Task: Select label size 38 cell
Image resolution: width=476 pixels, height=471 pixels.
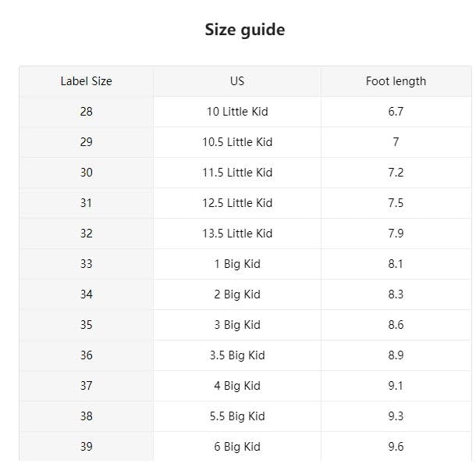Action: tap(86, 416)
